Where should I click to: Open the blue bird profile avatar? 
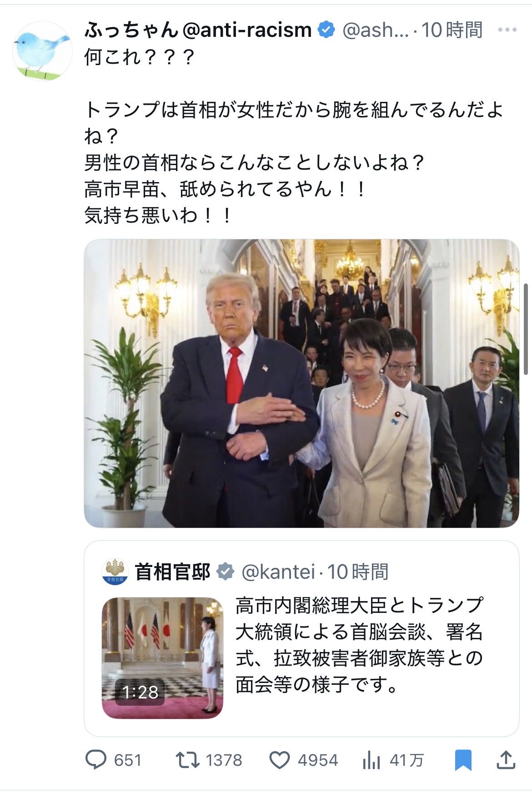pos(42,51)
